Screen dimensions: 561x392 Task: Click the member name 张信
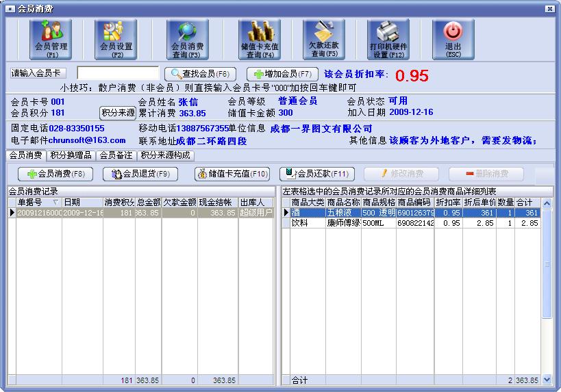pyautogui.click(x=188, y=102)
